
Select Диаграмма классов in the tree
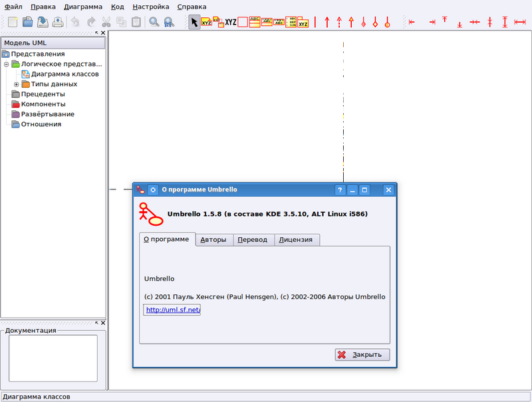[x=61, y=74]
